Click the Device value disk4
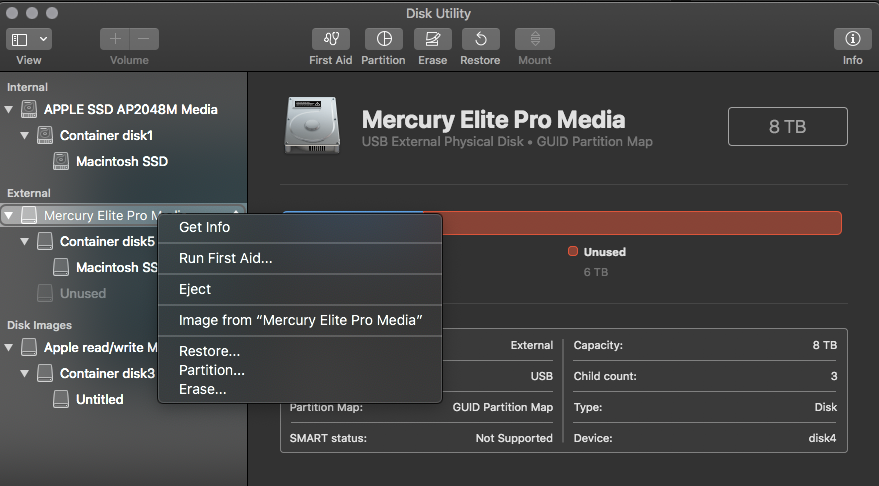This screenshot has width=879, height=486. coord(822,438)
